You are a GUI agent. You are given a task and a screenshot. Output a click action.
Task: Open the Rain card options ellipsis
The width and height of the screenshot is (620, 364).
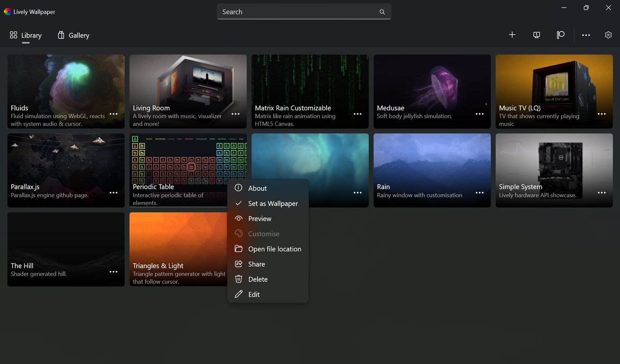(x=479, y=193)
